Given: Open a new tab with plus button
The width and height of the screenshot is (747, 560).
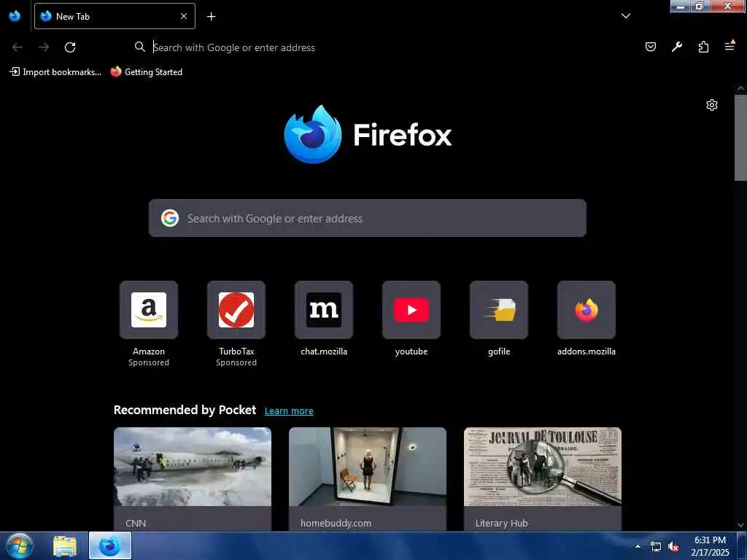Looking at the screenshot, I should tap(211, 17).
